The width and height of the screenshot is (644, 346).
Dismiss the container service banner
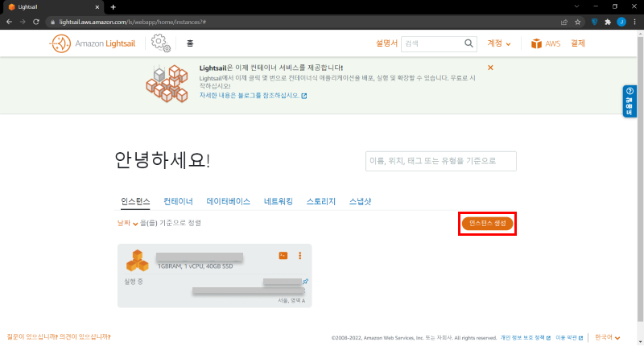490,68
